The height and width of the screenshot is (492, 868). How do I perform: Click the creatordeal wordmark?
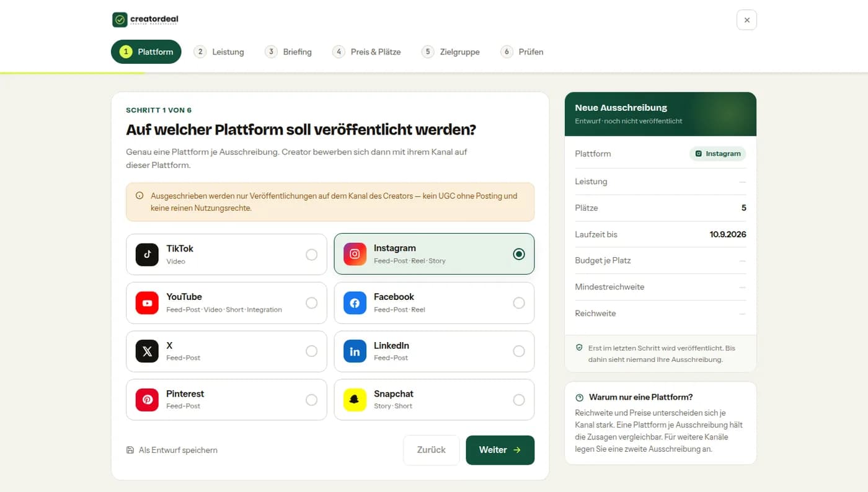pos(154,20)
